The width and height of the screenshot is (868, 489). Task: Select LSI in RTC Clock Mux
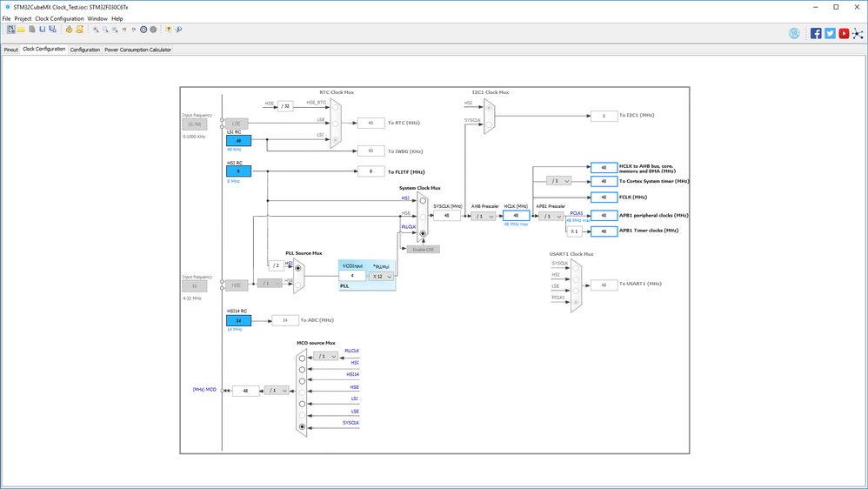(335, 139)
